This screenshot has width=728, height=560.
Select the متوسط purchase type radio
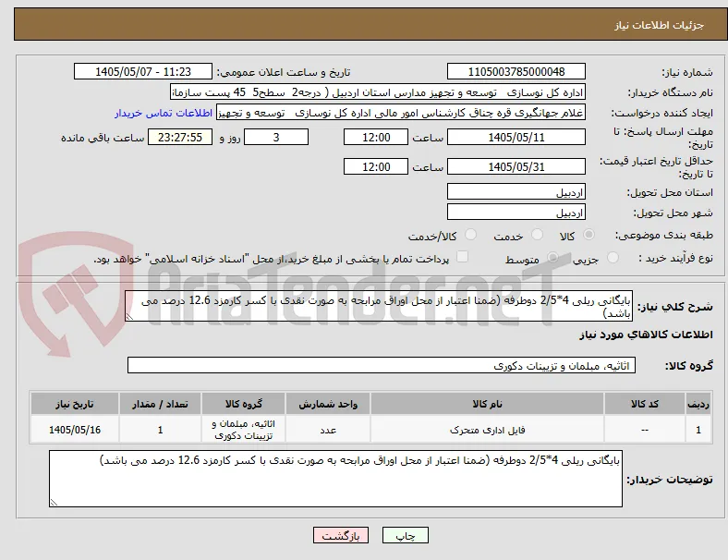(552, 257)
